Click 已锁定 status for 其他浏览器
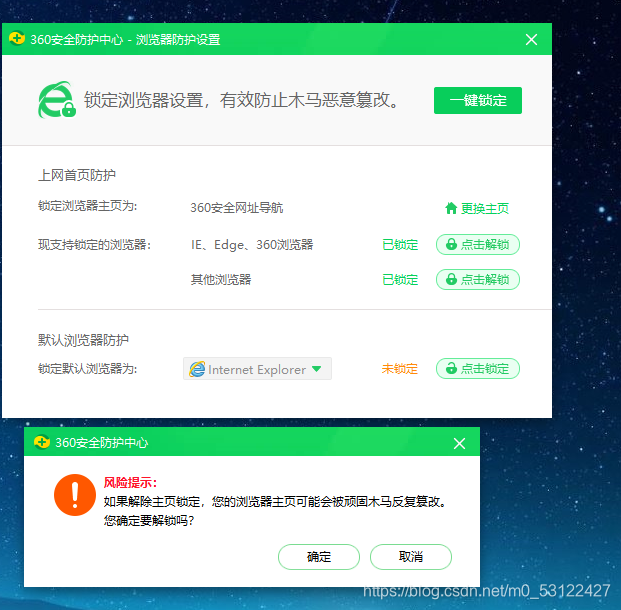The height and width of the screenshot is (610, 621). coord(400,280)
